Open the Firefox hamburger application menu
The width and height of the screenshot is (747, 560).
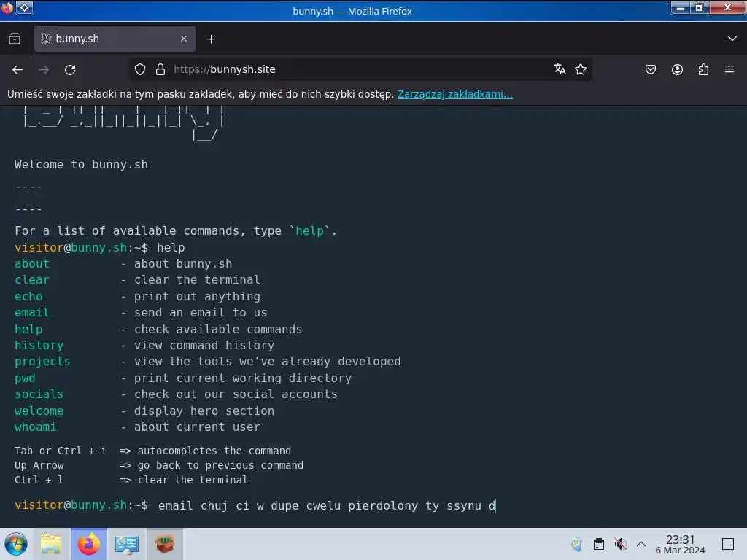(x=729, y=69)
